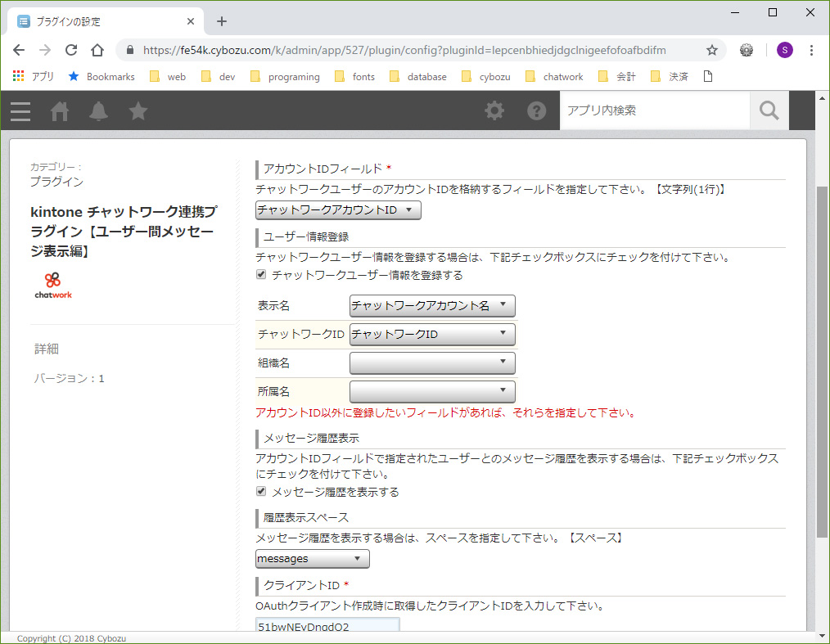
Task: Click the search magnifier button
Action: [769, 110]
